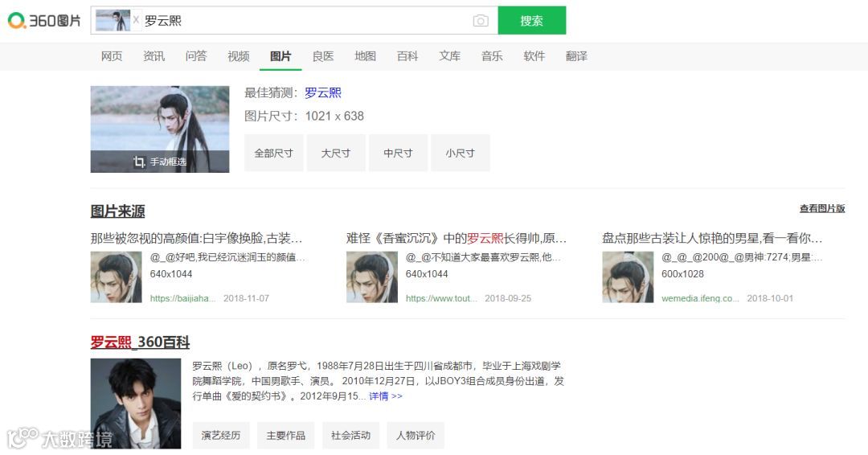Click the date 2018-09-25

click(508, 297)
